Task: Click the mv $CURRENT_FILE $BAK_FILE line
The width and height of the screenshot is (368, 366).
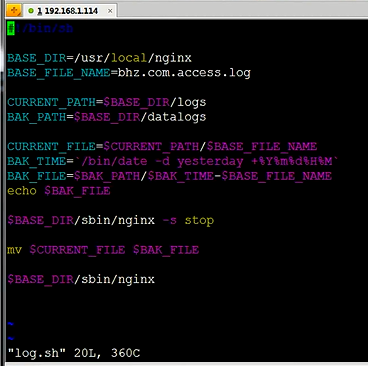Action: (x=103, y=250)
